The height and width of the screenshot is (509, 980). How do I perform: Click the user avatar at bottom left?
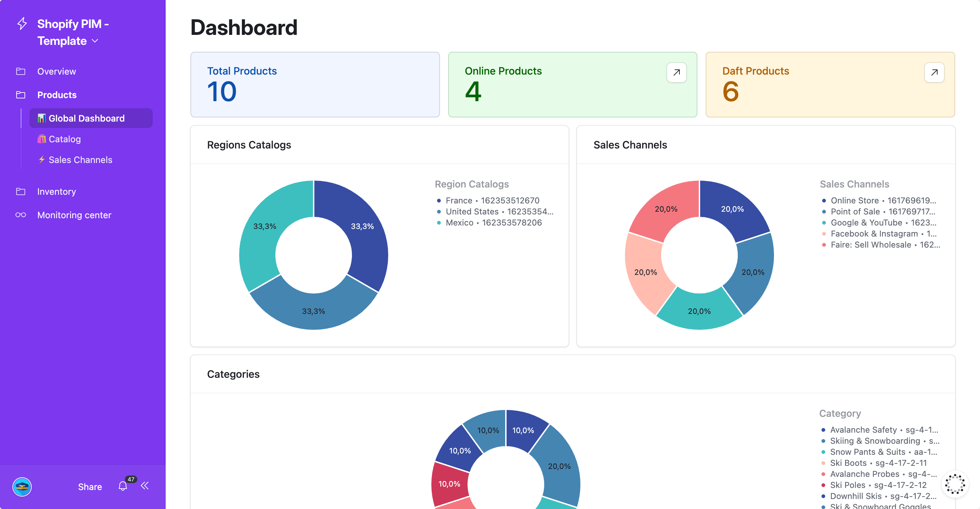[x=22, y=487]
